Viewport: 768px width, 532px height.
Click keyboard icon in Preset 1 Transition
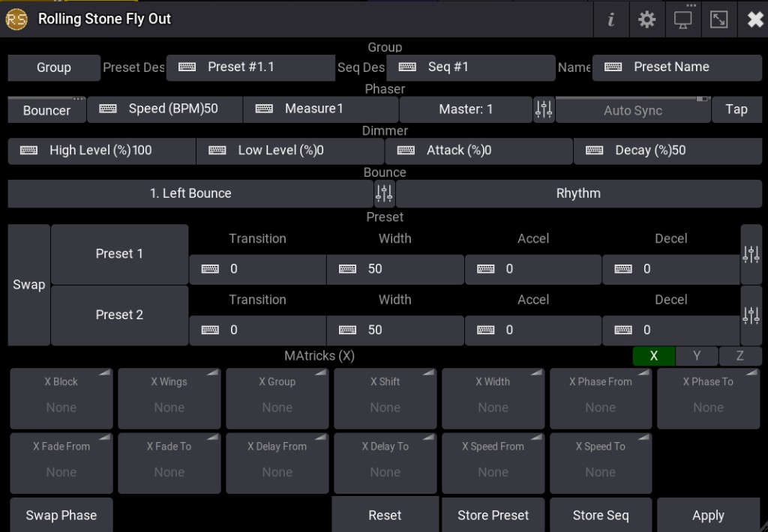pyautogui.click(x=210, y=269)
